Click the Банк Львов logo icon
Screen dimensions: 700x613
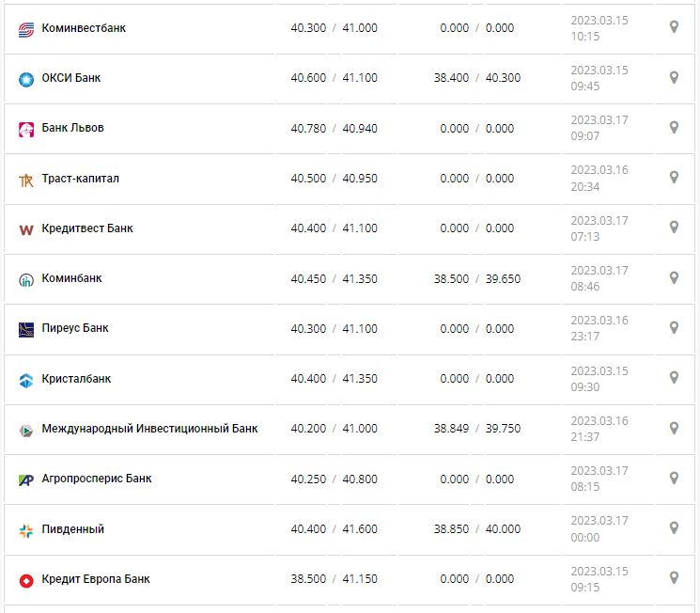26,129
